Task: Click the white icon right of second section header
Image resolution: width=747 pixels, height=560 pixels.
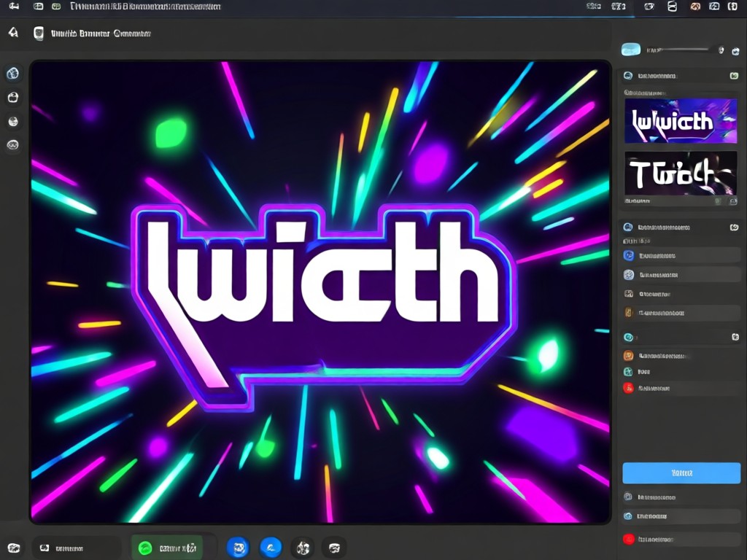Action: coord(734,227)
